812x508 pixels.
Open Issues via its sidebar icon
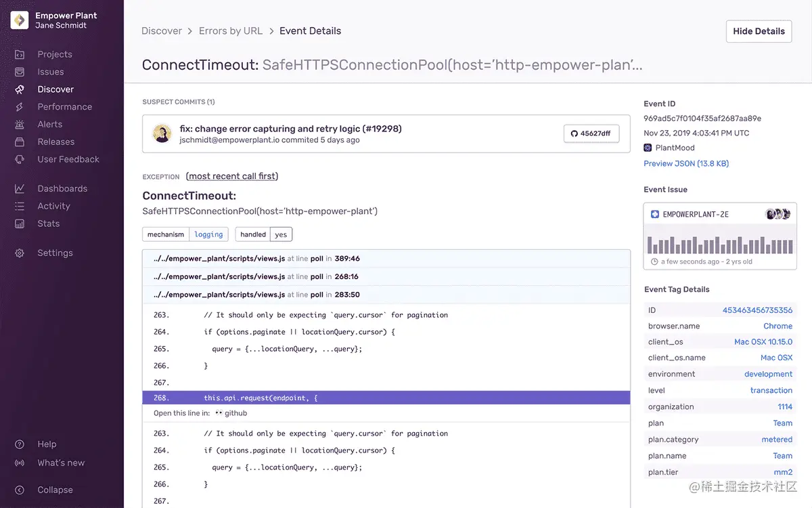pos(20,72)
